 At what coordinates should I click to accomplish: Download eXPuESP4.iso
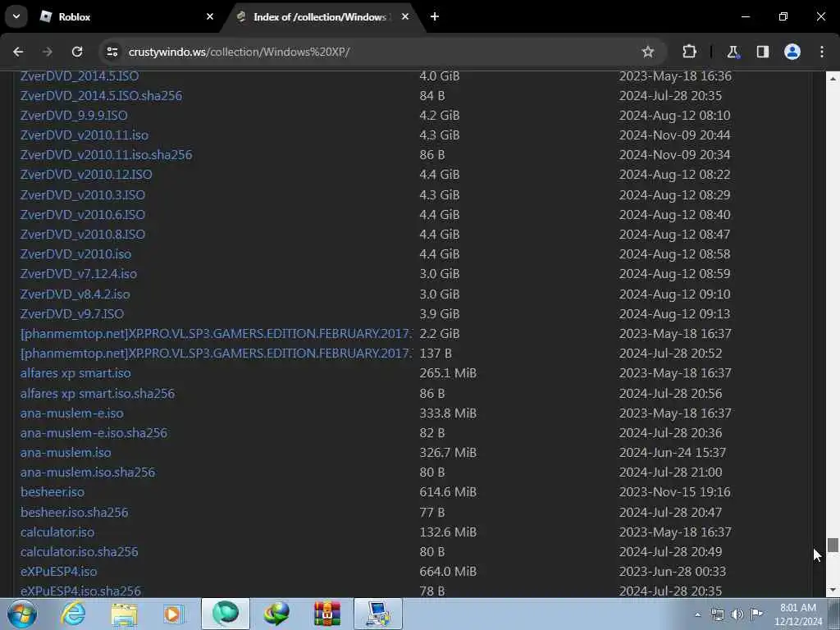click(59, 571)
